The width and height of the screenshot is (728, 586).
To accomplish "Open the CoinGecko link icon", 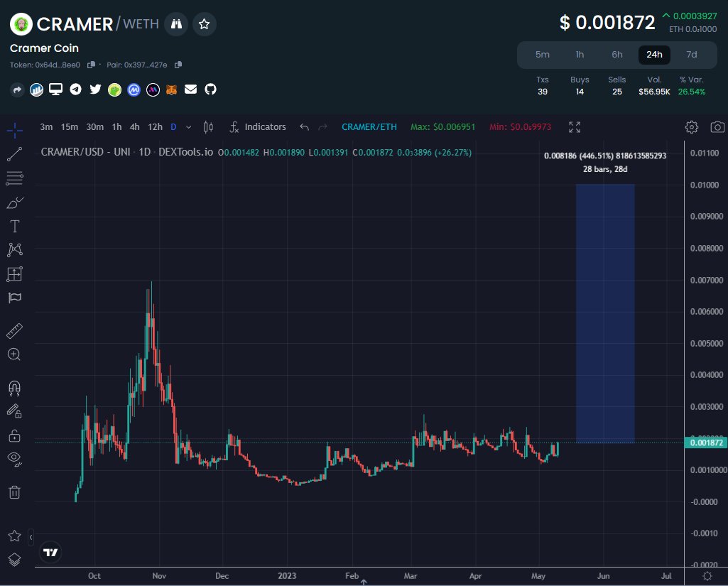I will point(114,89).
